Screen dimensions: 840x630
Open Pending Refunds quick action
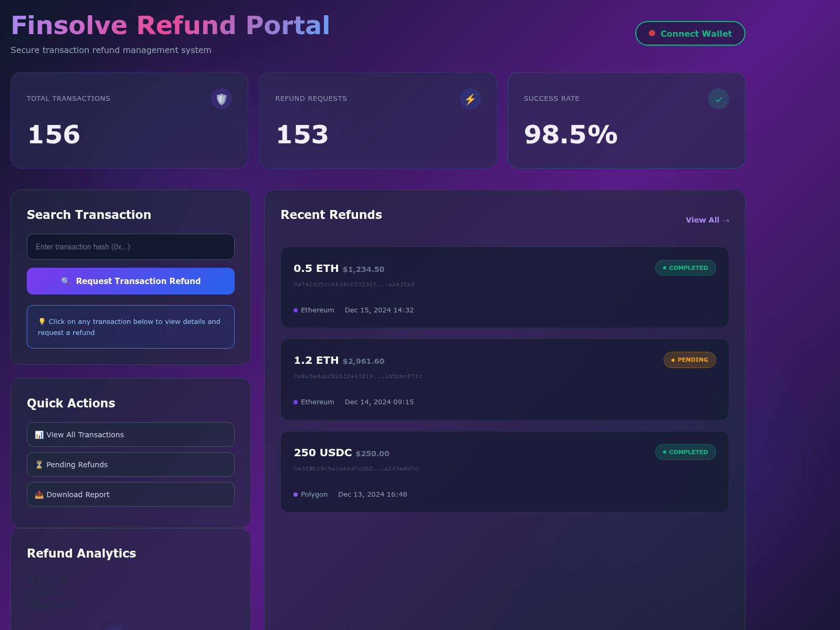coord(131,465)
